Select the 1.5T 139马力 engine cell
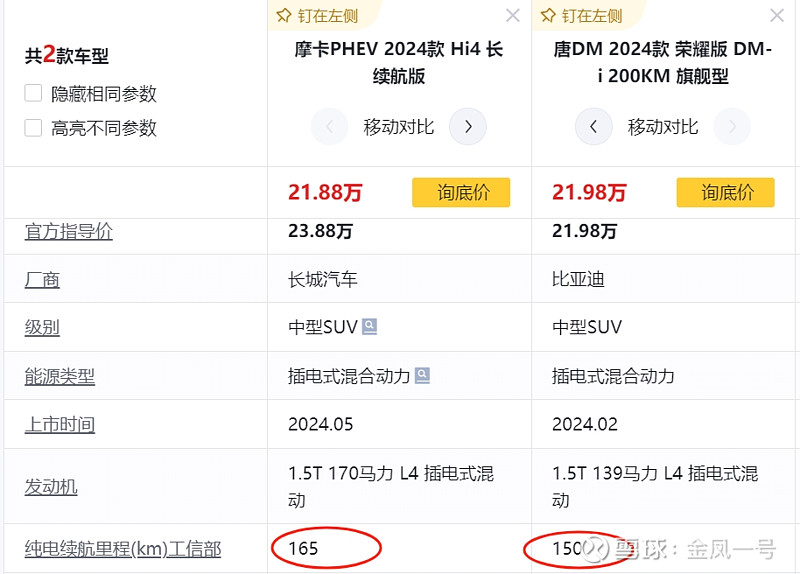 pos(655,487)
